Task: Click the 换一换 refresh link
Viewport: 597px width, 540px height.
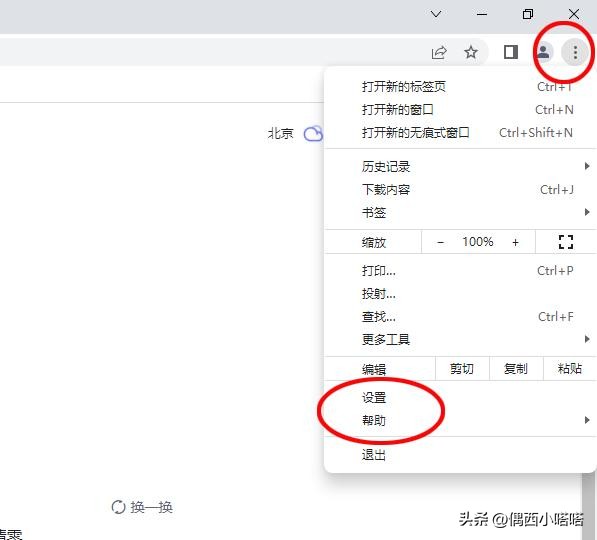Action: (x=142, y=507)
